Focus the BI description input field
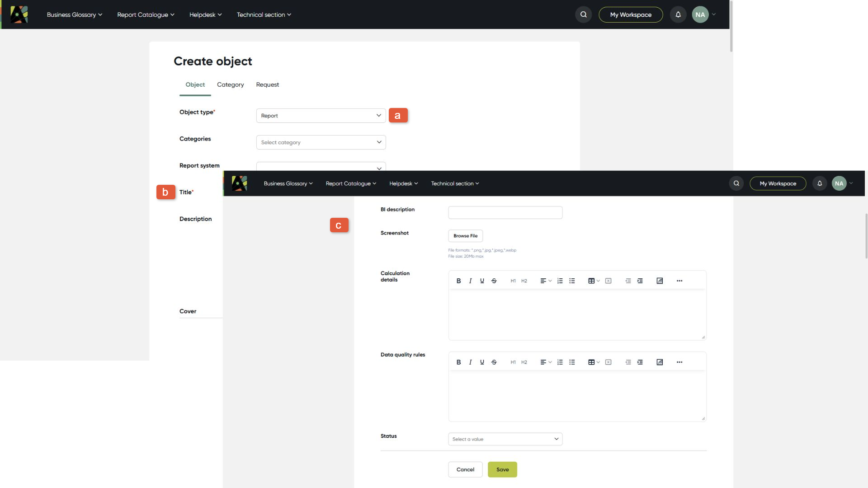Image resolution: width=868 pixels, height=488 pixels. click(x=505, y=213)
